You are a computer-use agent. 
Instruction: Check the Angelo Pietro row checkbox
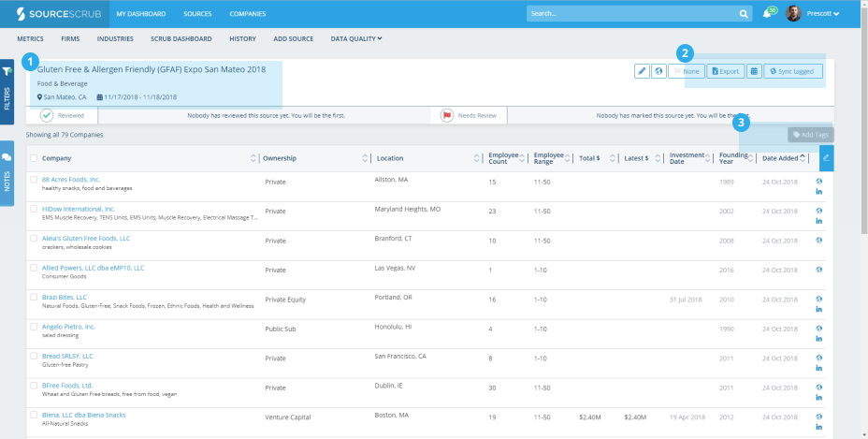[x=34, y=327]
